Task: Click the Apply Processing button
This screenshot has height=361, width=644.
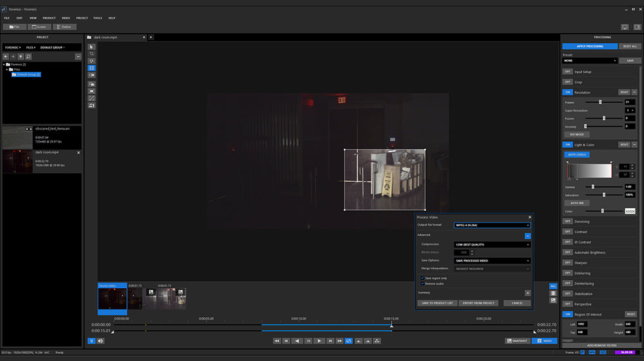Action: (x=590, y=46)
